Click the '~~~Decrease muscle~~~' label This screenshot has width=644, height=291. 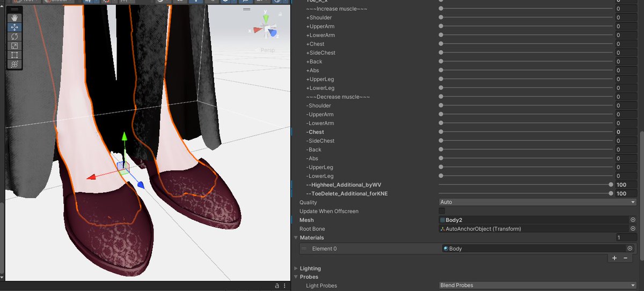coord(338,96)
